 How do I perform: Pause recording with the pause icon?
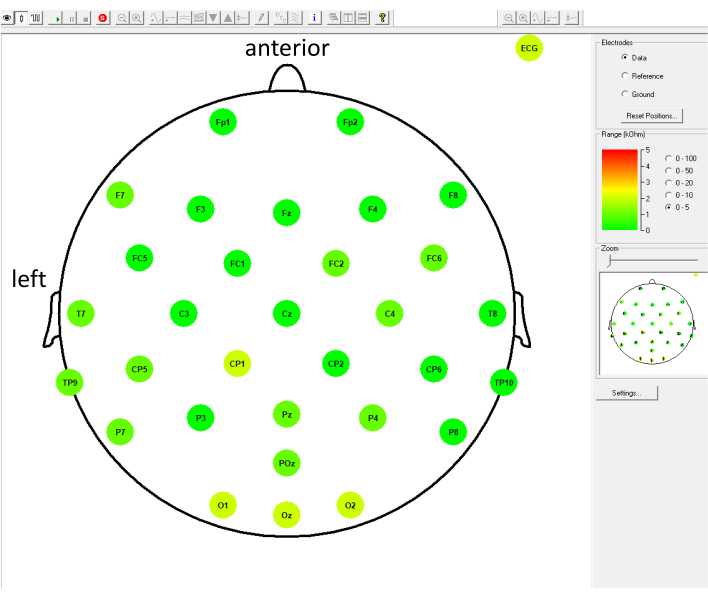(71, 18)
